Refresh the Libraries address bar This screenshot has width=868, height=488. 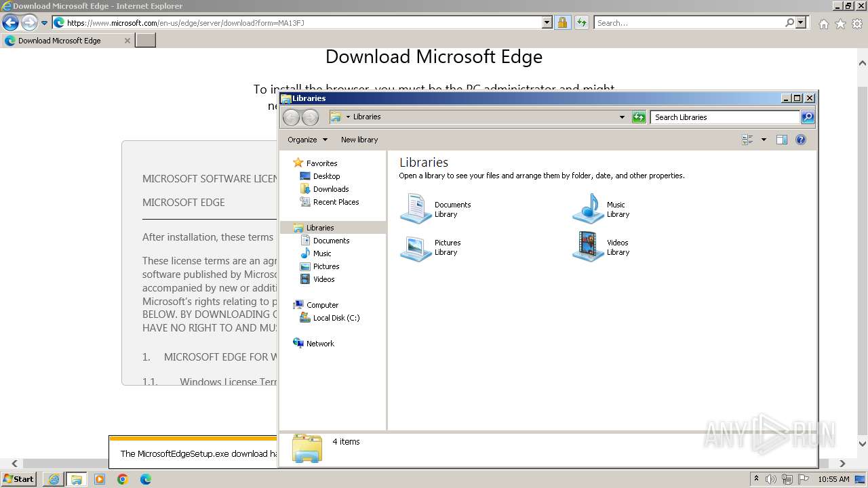639,117
